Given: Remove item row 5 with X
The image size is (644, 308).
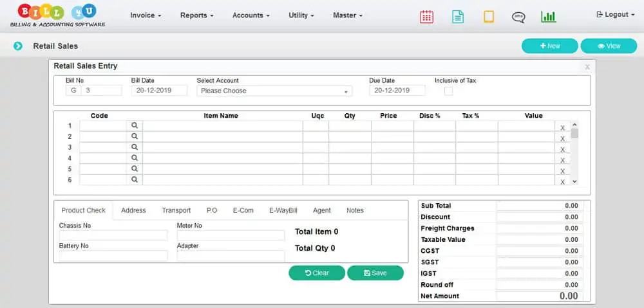Looking at the screenshot, I should click(562, 171).
